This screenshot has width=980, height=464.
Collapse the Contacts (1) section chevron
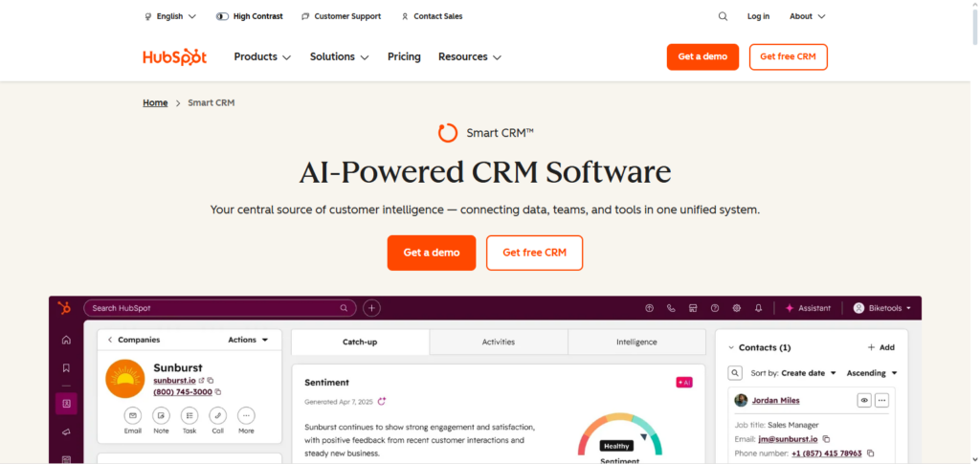731,347
